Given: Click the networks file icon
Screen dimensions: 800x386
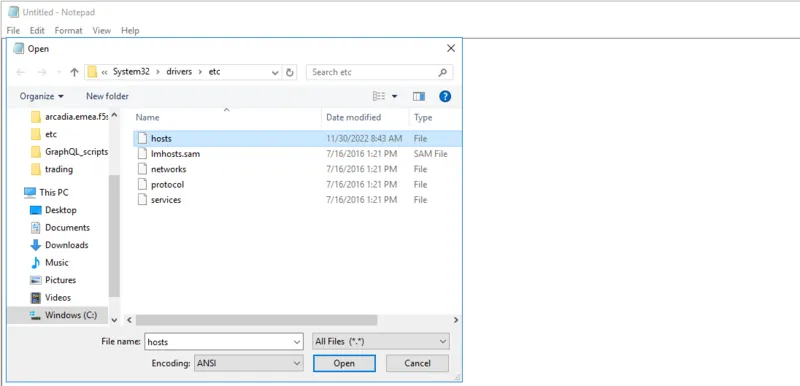Looking at the screenshot, I should click(x=142, y=169).
